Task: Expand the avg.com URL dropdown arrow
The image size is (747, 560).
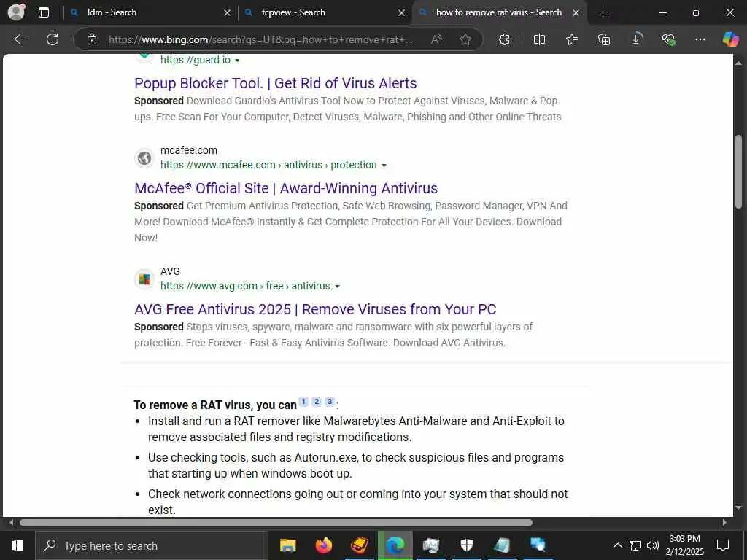Action: [x=337, y=286]
